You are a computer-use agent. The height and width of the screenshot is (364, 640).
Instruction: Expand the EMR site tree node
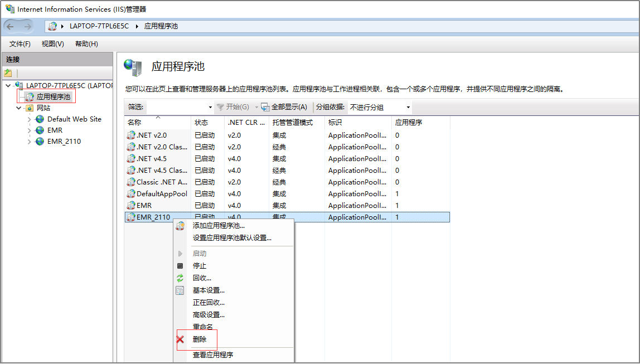click(29, 130)
